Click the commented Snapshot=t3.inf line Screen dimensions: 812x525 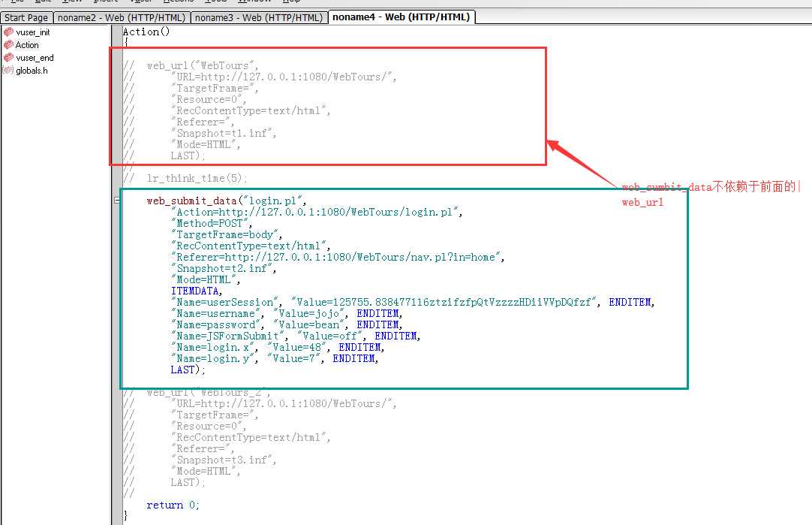(224, 460)
